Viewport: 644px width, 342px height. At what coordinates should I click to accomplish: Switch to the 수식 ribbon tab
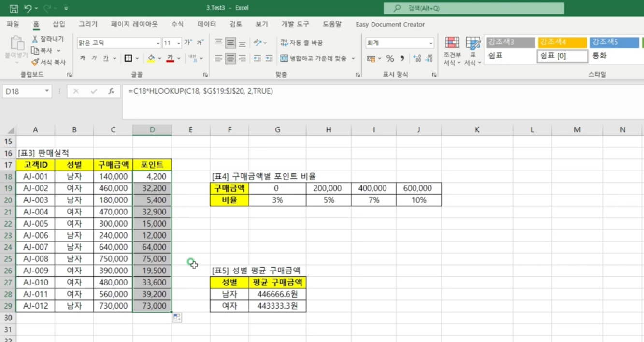click(x=178, y=24)
